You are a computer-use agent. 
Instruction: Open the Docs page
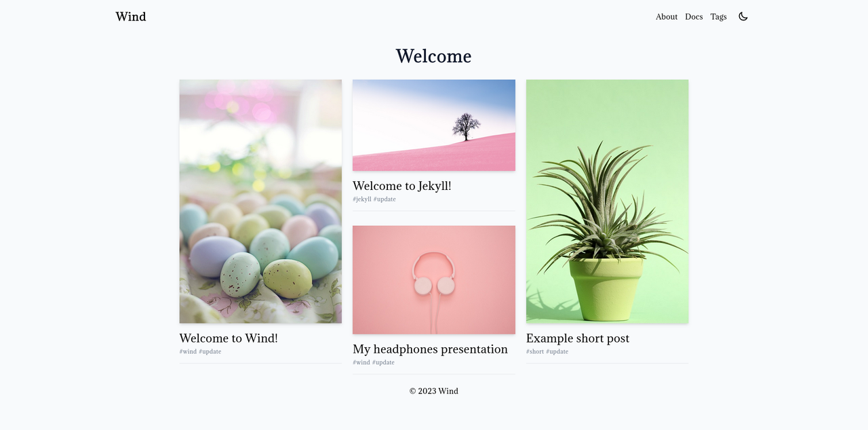[694, 17]
